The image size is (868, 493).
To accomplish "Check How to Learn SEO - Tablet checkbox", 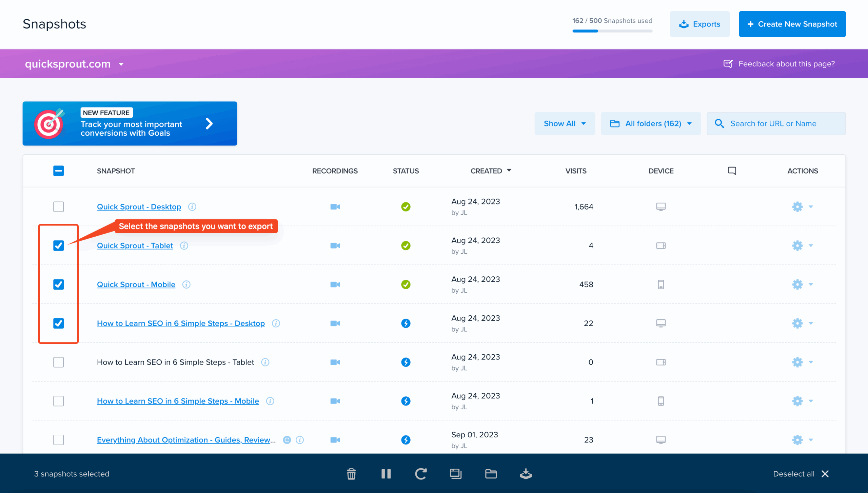I will click(59, 362).
